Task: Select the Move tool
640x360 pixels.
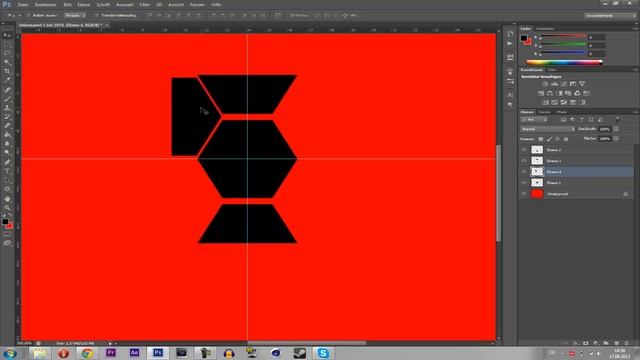Action: pyautogui.click(x=7, y=36)
